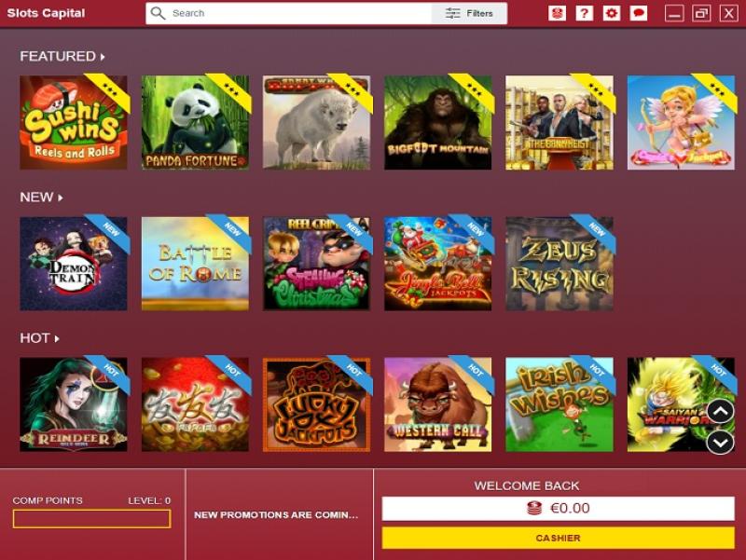Open the Zeus Rising game tile

pyautogui.click(x=559, y=264)
